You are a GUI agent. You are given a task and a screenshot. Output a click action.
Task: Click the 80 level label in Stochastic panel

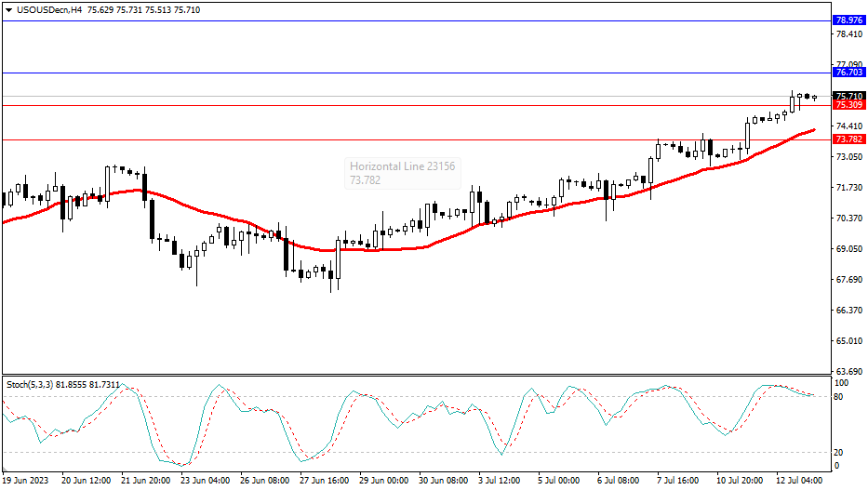(x=840, y=397)
